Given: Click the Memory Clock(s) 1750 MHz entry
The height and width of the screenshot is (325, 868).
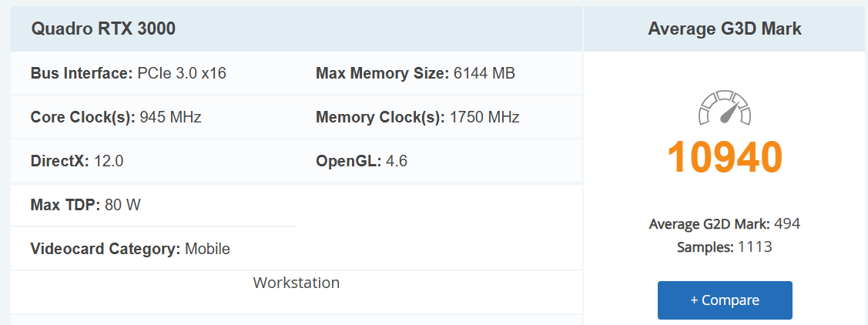Looking at the screenshot, I should (x=417, y=117).
